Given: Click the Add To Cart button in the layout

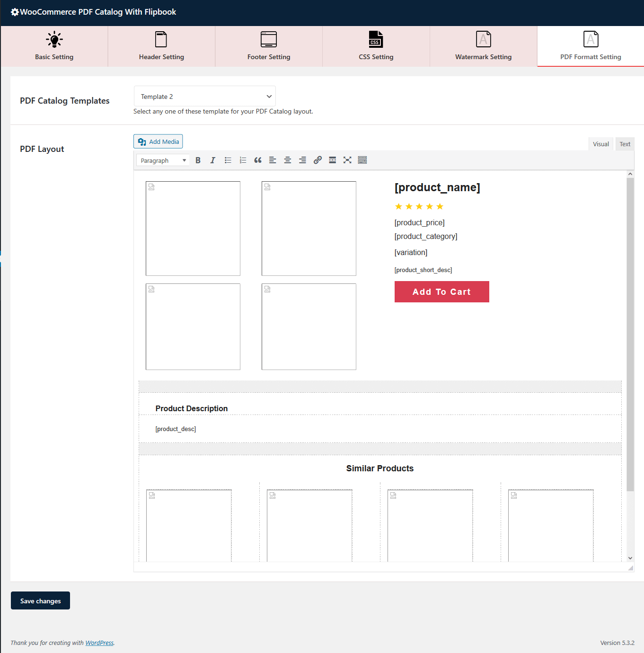Looking at the screenshot, I should coord(442,292).
